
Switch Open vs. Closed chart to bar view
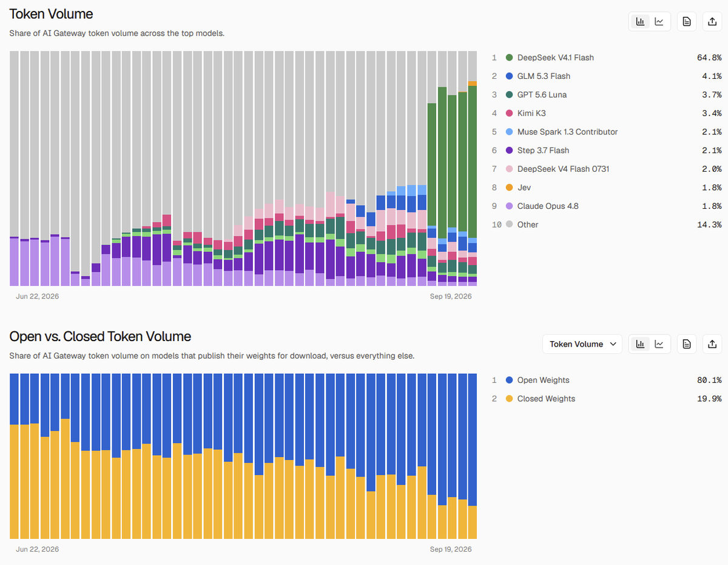(639, 344)
